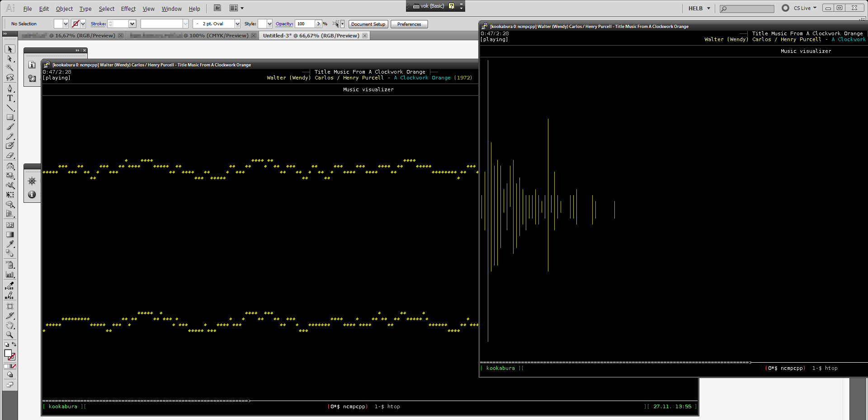Select the Rectangle tool

pos(10,117)
